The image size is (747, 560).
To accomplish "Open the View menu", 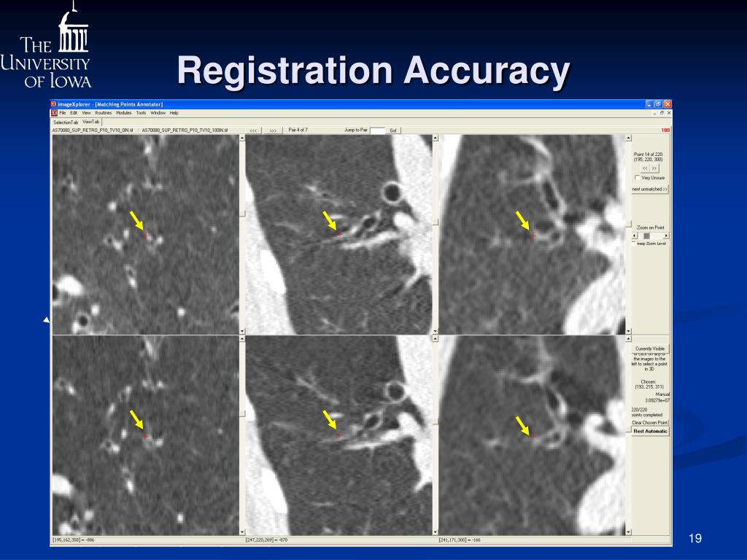I will [86, 113].
